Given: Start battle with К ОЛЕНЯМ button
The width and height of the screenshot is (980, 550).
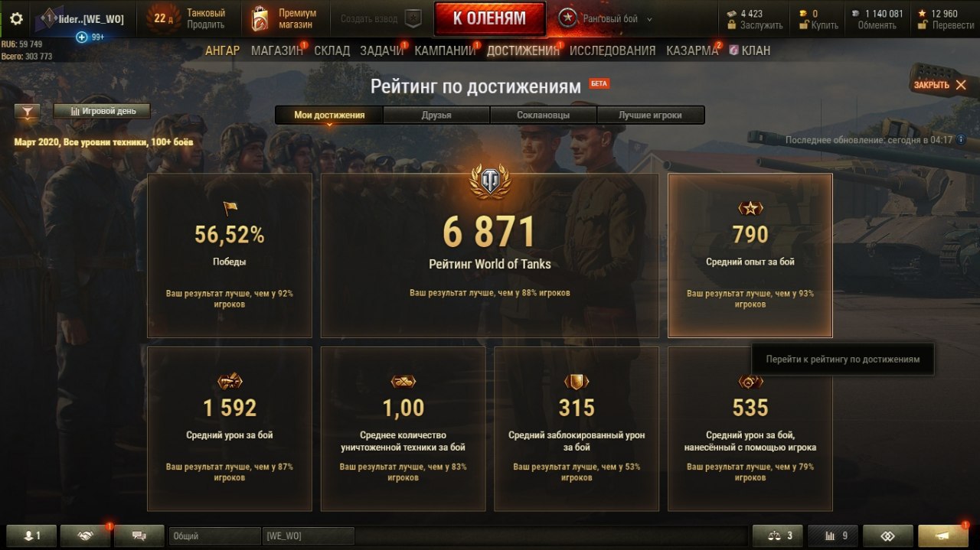Looking at the screenshot, I should tap(489, 19).
